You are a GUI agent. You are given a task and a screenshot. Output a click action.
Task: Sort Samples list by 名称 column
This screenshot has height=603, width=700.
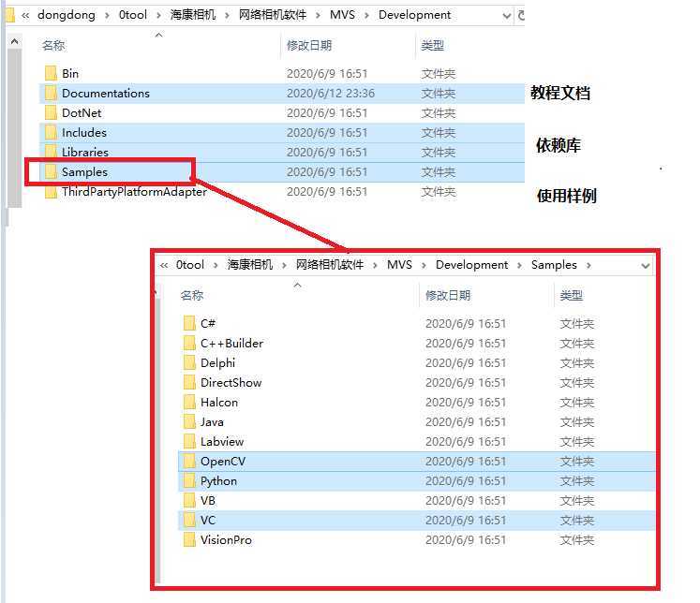coord(192,295)
